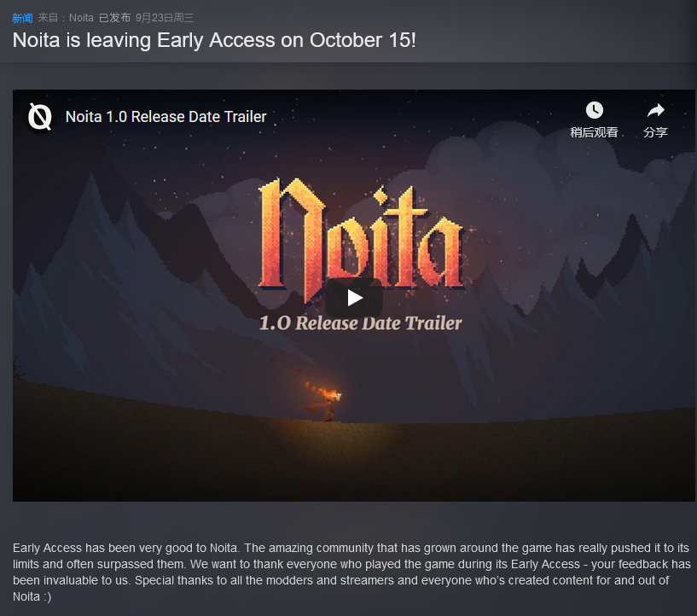Open the Noita channel avatar icon

40,117
